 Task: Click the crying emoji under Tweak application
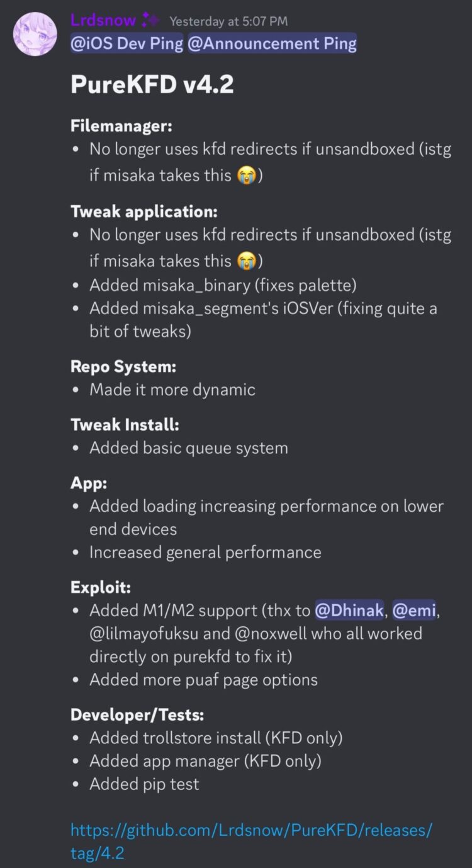pyautogui.click(x=245, y=259)
